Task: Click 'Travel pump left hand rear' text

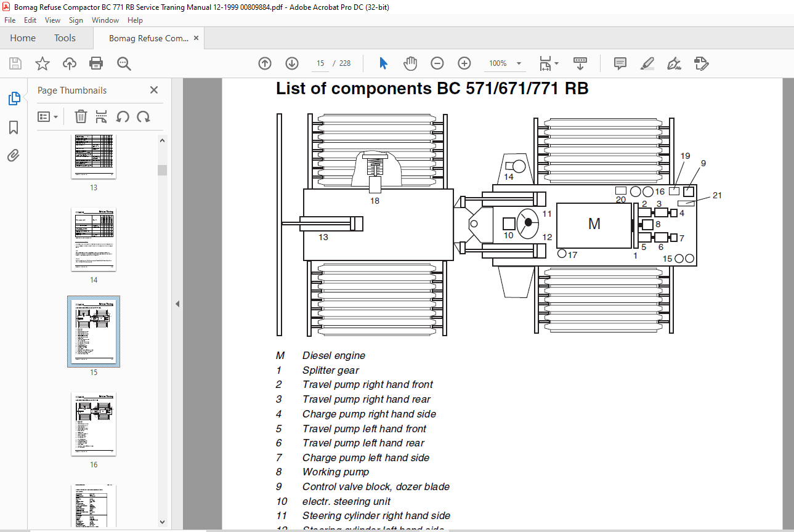Action: point(363,443)
